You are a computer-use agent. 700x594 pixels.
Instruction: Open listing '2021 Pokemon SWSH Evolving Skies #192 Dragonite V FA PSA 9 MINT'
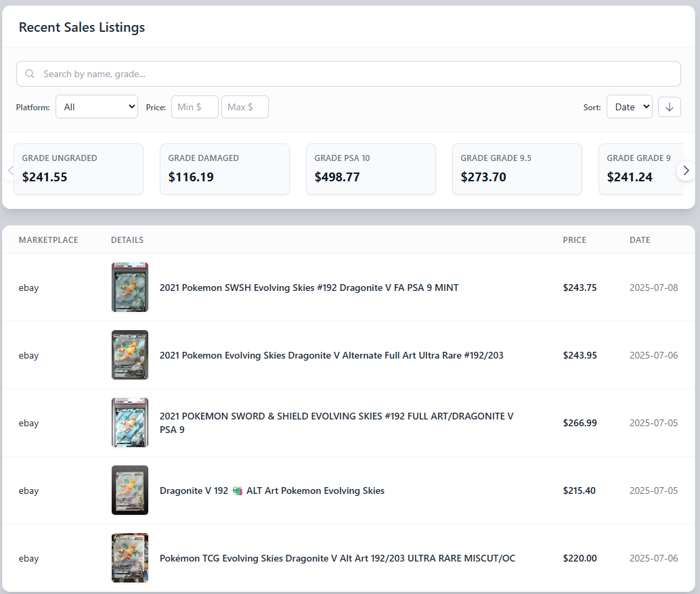[309, 288]
